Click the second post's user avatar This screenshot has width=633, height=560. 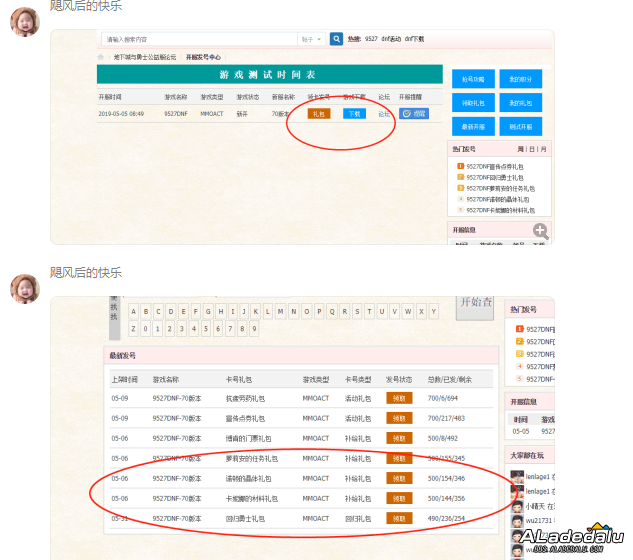pyautogui.click(x=25, y=288)
